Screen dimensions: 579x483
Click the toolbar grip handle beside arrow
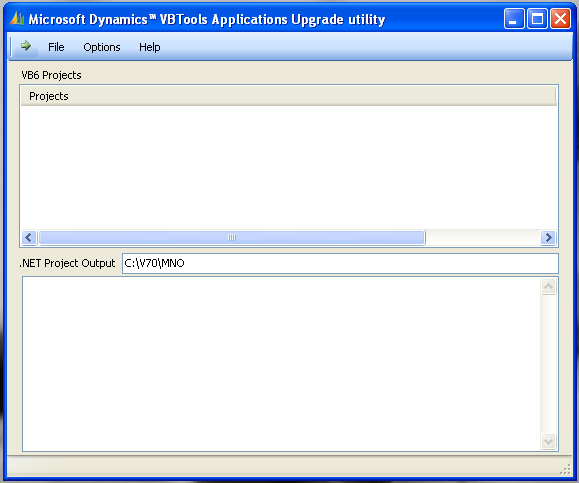pos(11,47)
